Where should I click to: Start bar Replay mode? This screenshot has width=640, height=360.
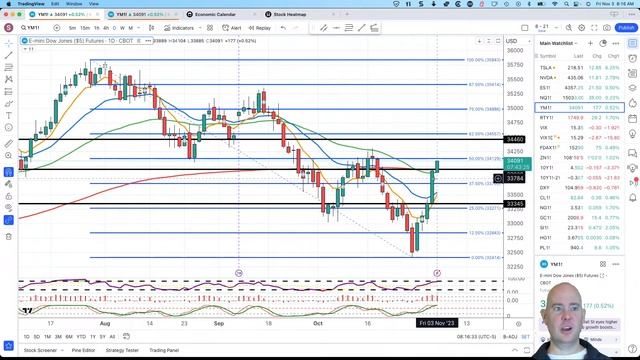tap(260, 28)
